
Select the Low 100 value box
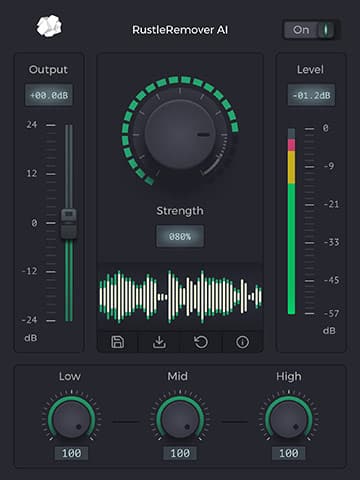coord(71,453)
